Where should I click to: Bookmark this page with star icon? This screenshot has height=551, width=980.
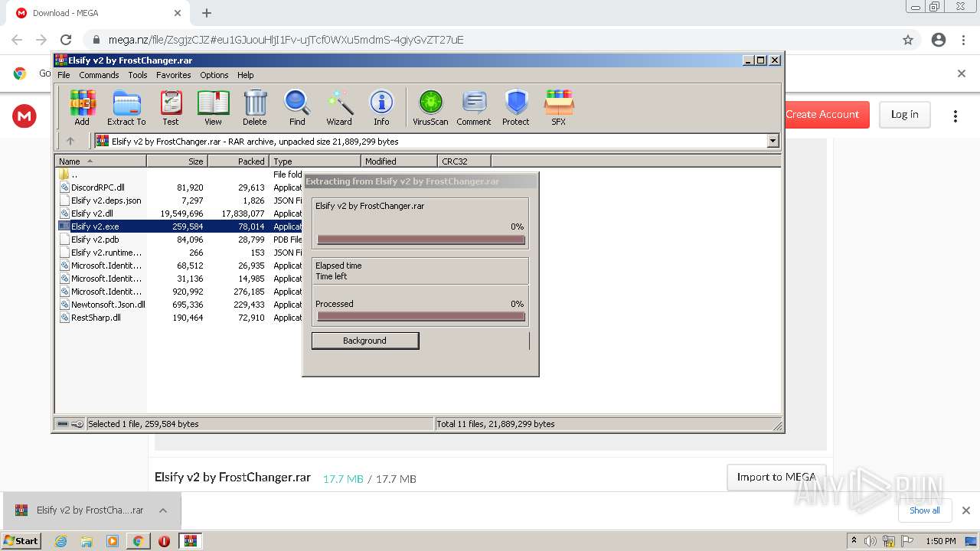[x=908, y=40]
